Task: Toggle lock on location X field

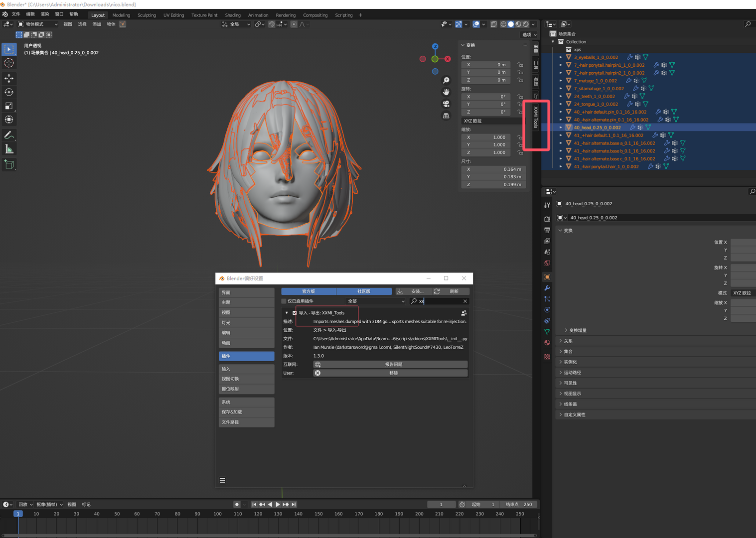Action: 520,65
